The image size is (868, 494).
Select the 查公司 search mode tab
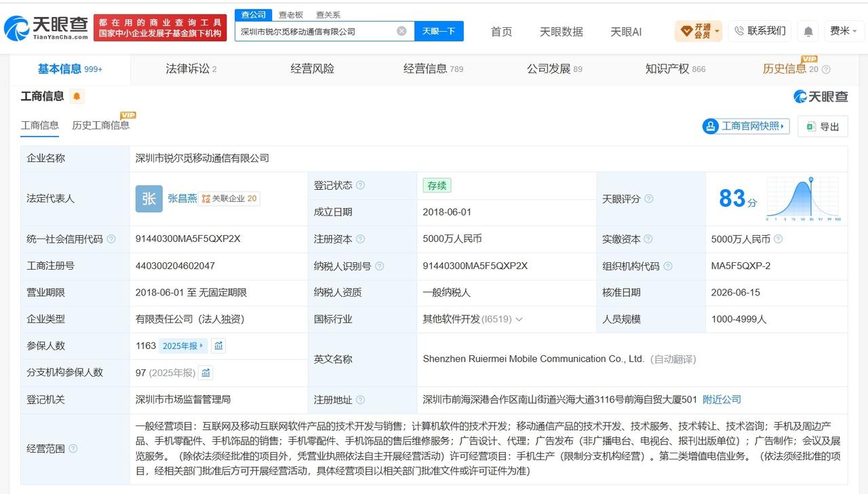[254, 15]
